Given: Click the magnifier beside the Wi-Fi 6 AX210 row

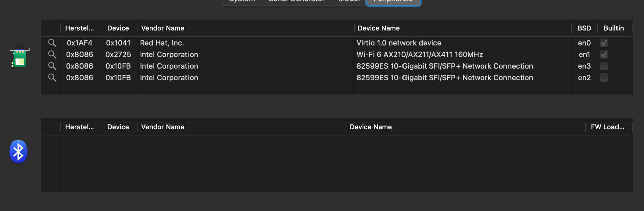Looking at the screenshot, I should pyautogui.click(x=52, y=54).
